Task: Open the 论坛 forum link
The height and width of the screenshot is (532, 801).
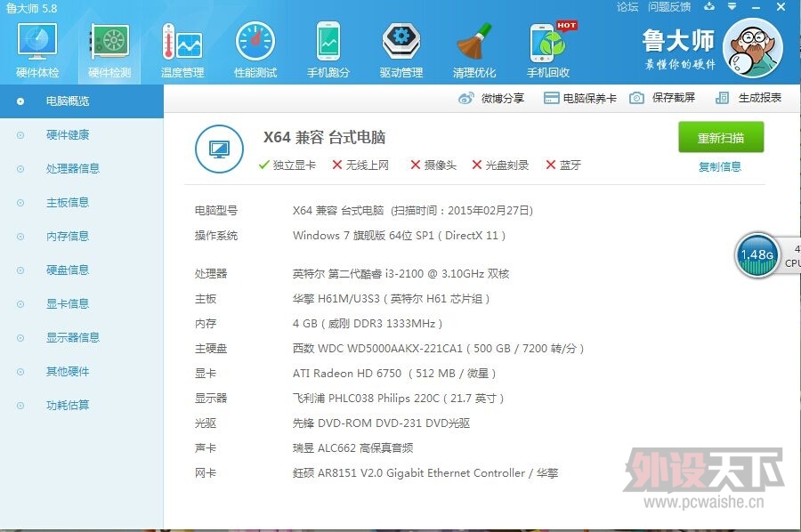Action: [627, 6]
